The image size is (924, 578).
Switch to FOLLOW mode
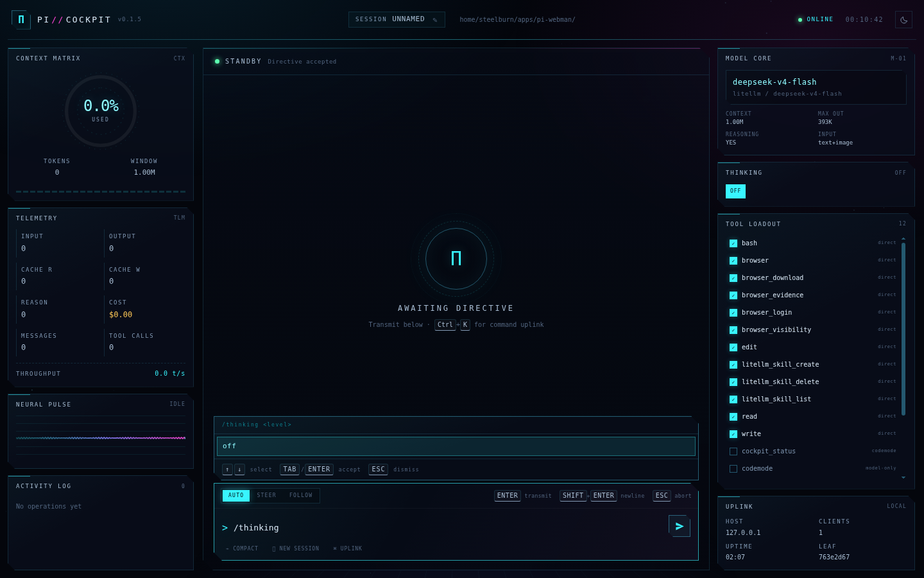(301, 496)
